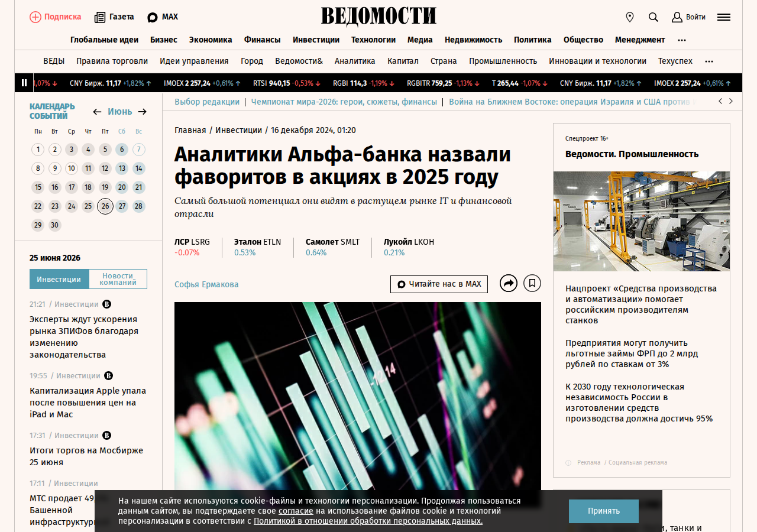757x532 pixels.
Task: Click Vedomosti badge next to 19:55 news
Action: click(109, 375)
